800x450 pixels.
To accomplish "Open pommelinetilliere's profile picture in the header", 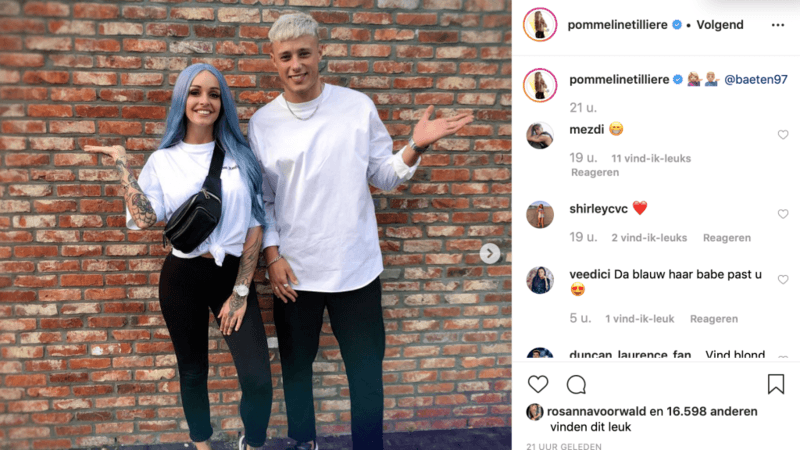I will pos(540,24).
